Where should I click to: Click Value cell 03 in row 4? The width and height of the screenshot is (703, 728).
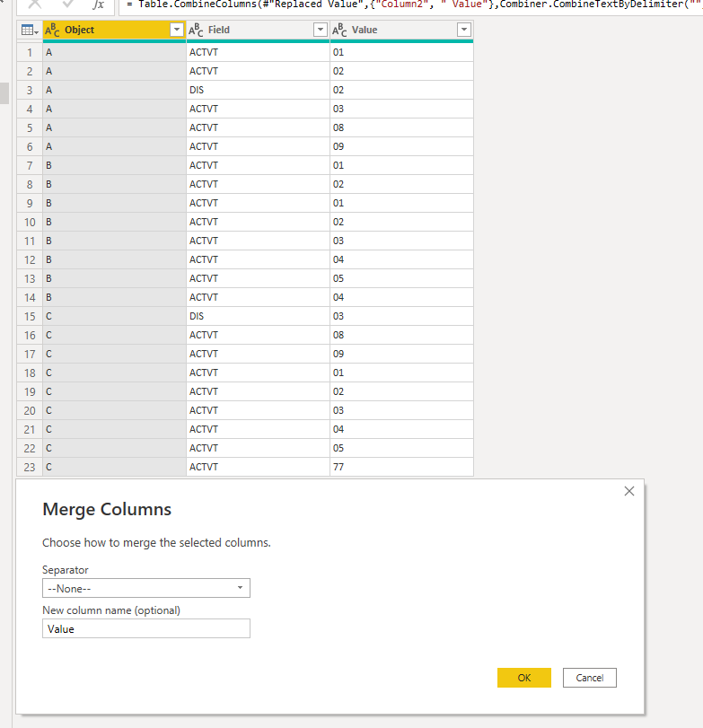(x=401, y=109)
